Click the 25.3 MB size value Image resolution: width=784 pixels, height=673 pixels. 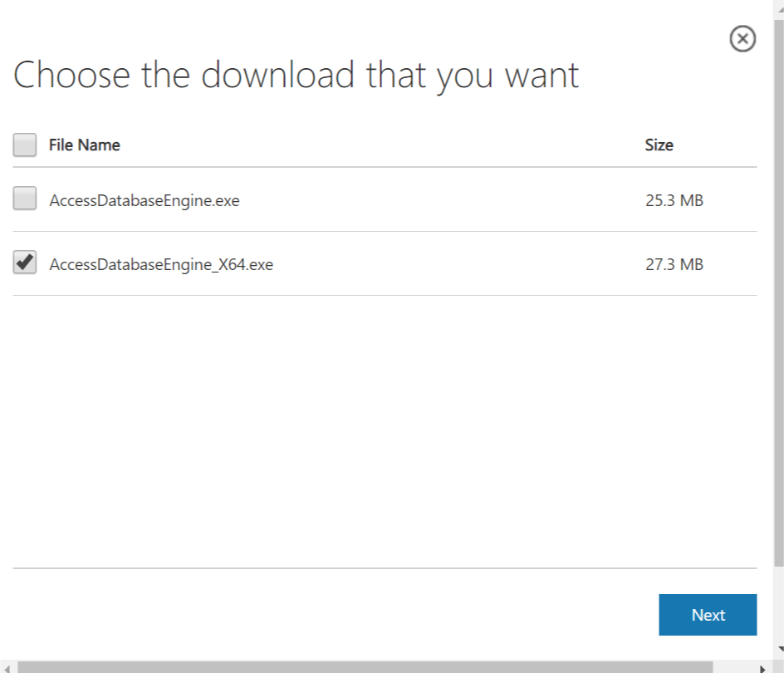tap(674, 200)
